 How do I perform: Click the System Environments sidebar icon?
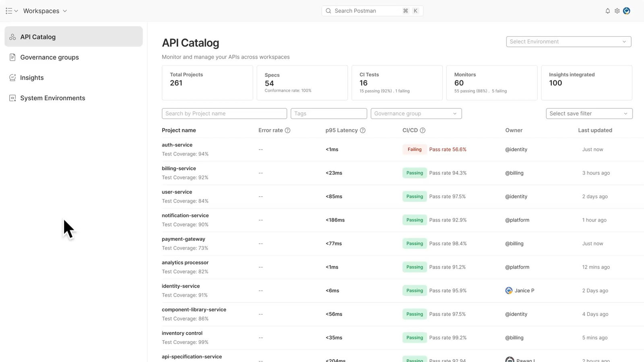(12, 98)
